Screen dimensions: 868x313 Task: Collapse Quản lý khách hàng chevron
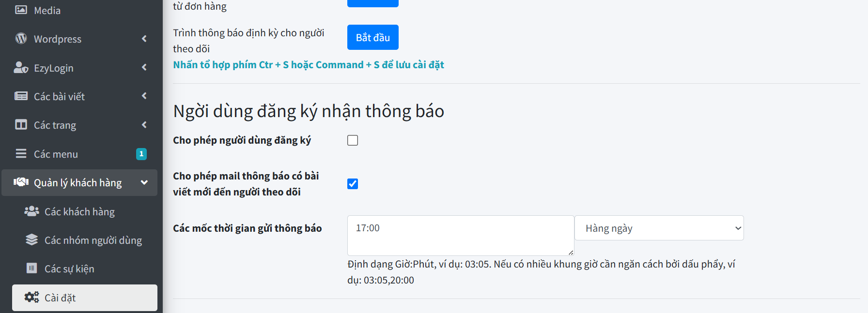[x=144, y=182]
